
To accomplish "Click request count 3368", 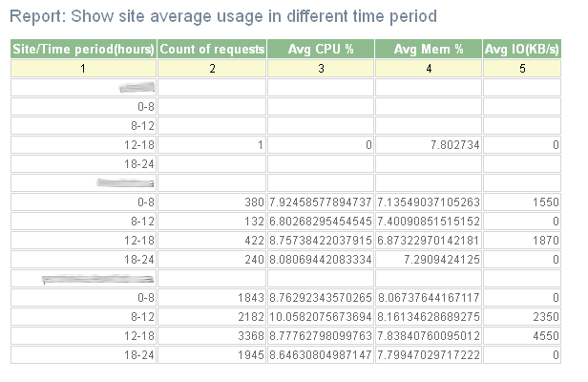I will coord(251,336).
